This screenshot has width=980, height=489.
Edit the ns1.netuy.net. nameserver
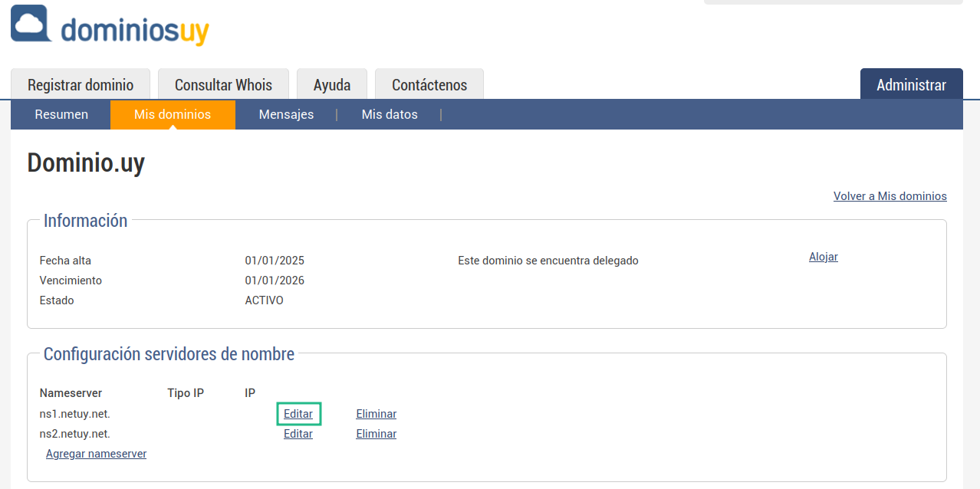(x=298, y=414)
